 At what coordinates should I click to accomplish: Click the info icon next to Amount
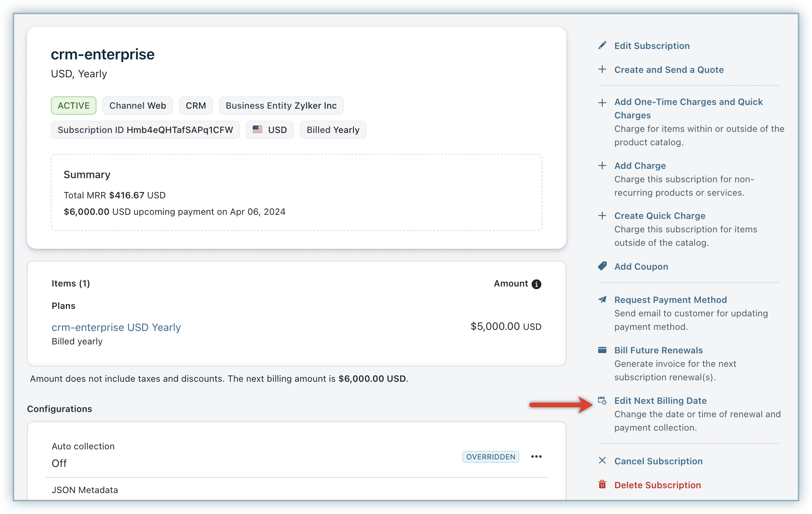536,284
